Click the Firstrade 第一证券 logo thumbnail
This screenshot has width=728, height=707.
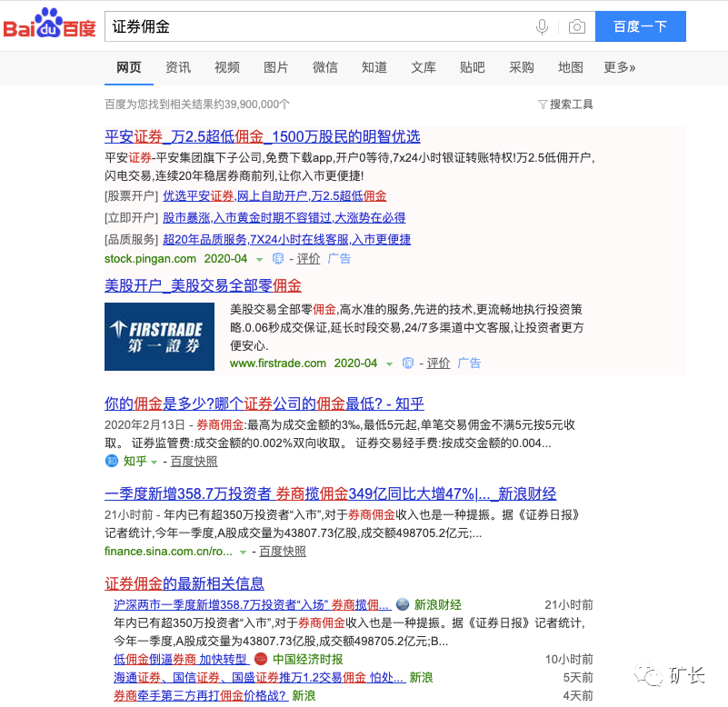click(x=159, y=335)
